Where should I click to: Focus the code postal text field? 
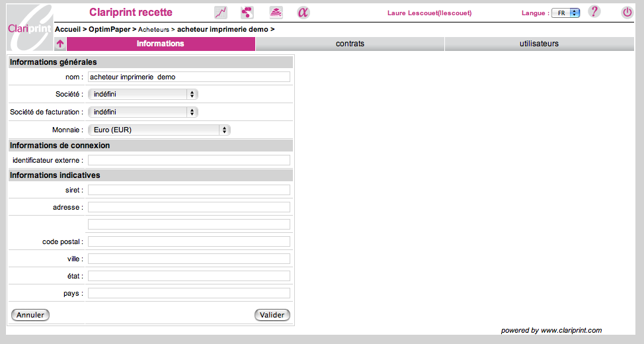click(x=188, y=242)
